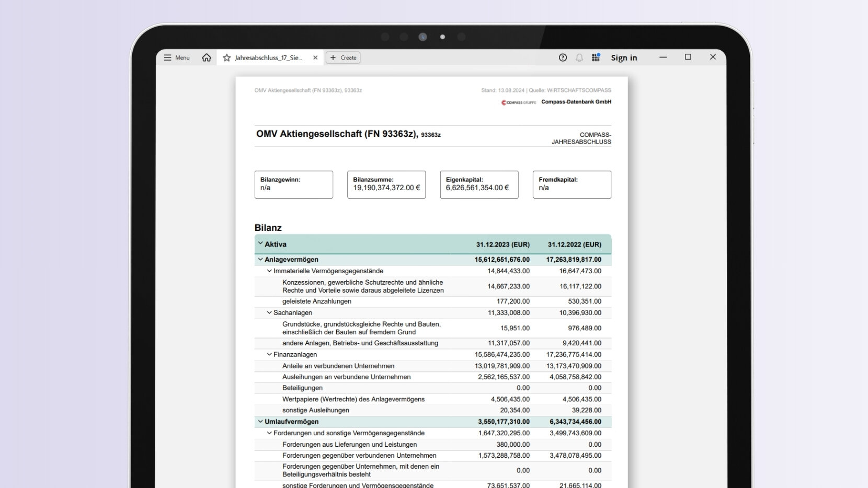The width and height of the screenshot is (868, 488).
Task: Click value 3,478,078,495.00
Action: click(575, 456)
